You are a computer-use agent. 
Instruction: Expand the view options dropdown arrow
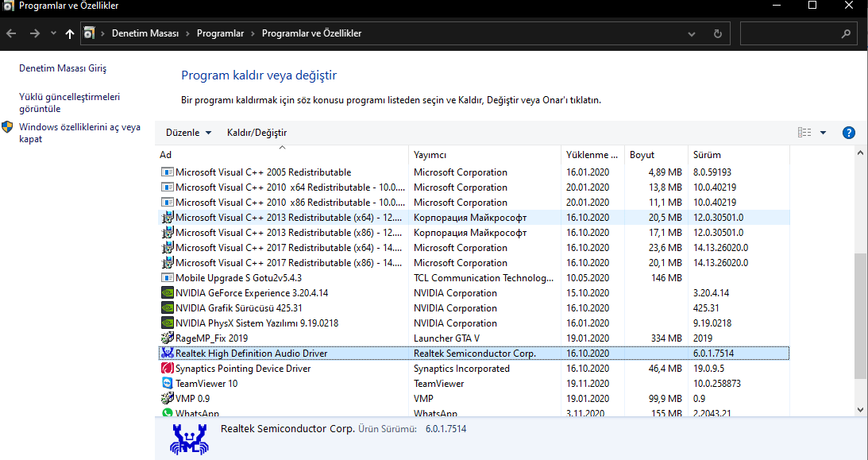[x=823, y=133]
